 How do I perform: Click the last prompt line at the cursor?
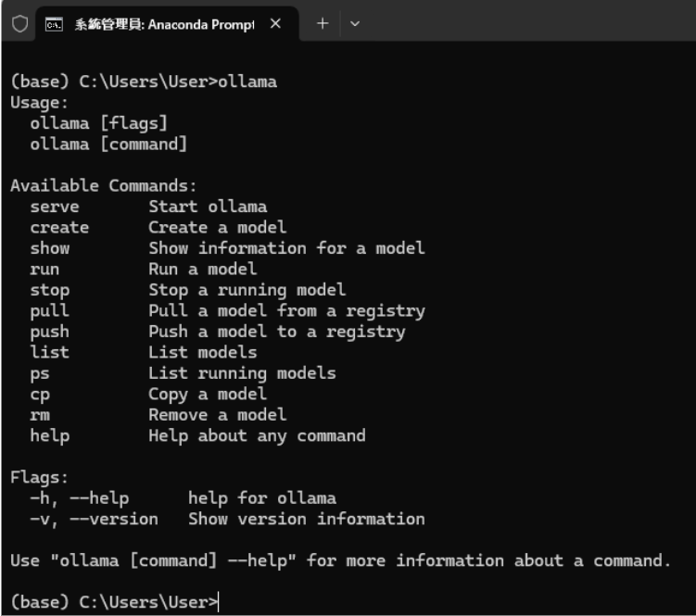pyautogui.click(x=219, y=603)
